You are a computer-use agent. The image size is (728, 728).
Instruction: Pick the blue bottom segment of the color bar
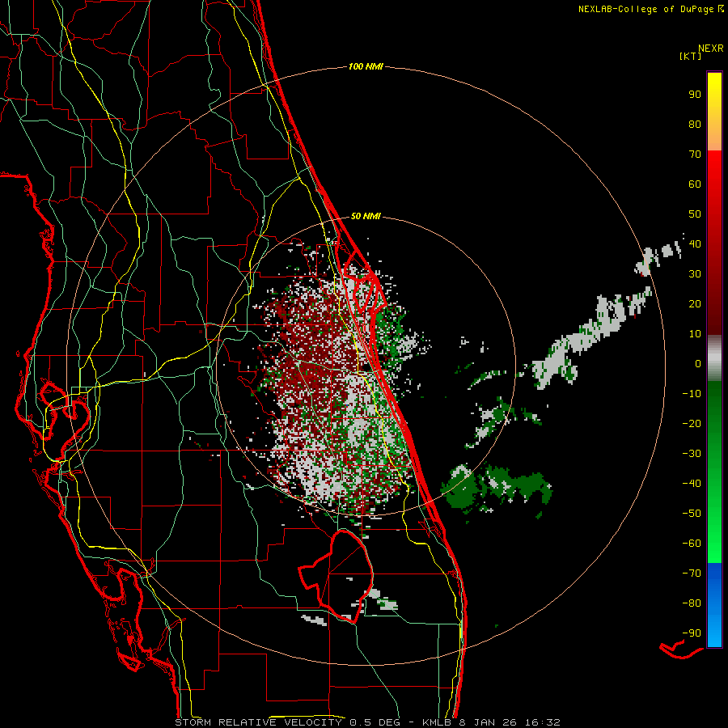pos(714,605)
